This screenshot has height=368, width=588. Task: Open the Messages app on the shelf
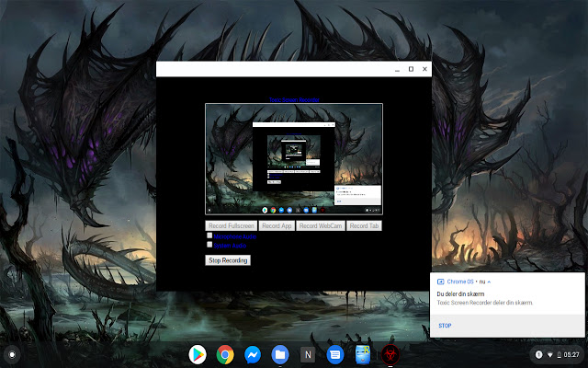[335, 354]
